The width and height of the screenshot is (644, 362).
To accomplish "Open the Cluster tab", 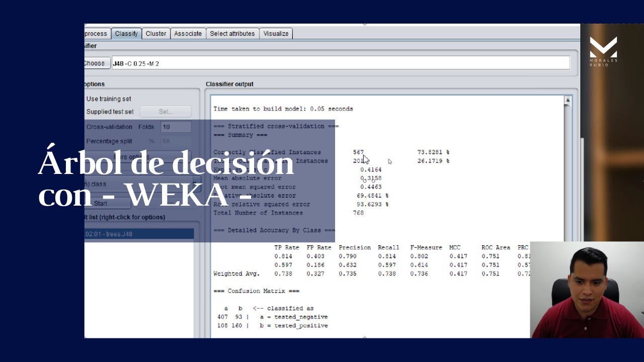I will 156,34.
